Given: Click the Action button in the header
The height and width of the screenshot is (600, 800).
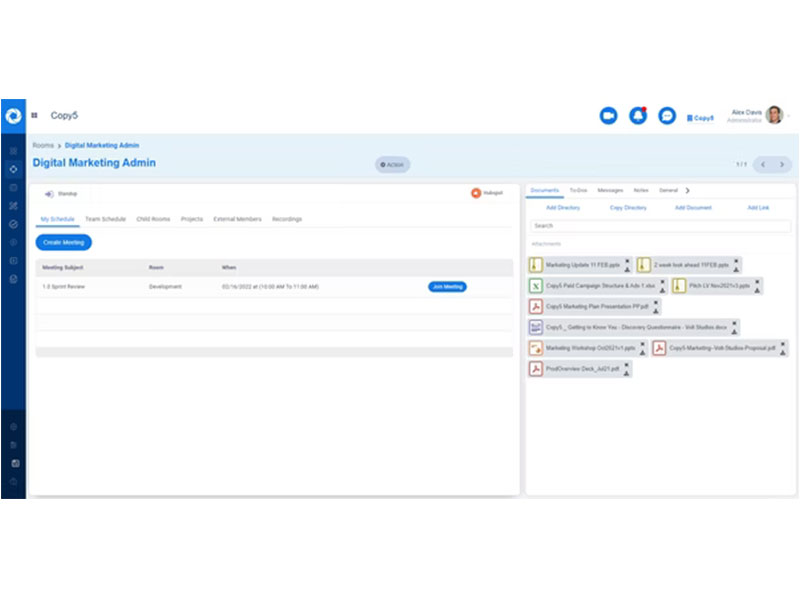Looking at the screenshot, I should coord(391,164).
